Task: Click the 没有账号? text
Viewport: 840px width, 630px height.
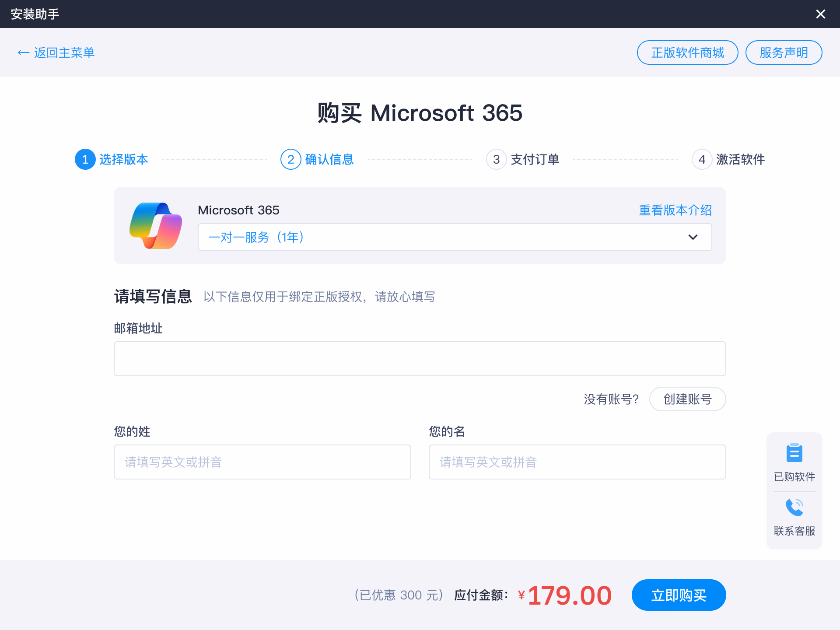Action: [x=611, y=399]
